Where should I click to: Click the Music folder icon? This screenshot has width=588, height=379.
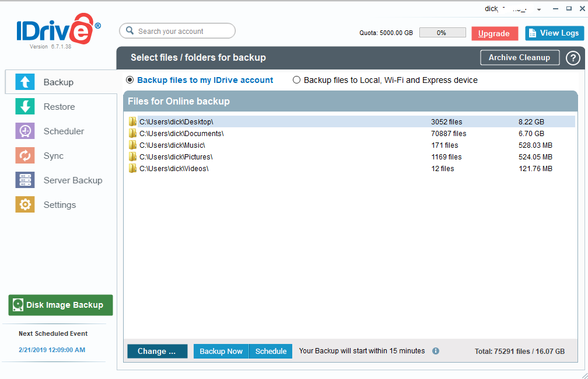point(132,145)
